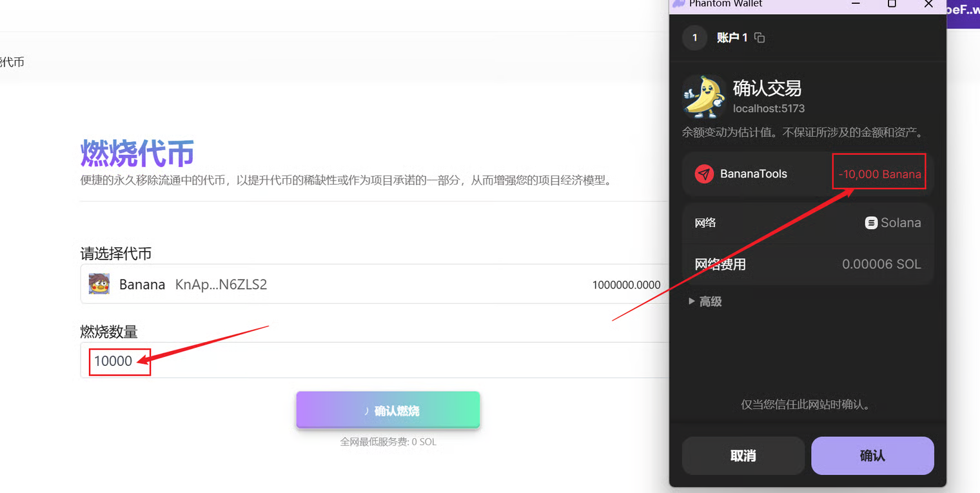Image resolution: width=980 pixels, height=493 pixels.
Task: Minimize the Phantom Wallet popup
Action: 856,4
